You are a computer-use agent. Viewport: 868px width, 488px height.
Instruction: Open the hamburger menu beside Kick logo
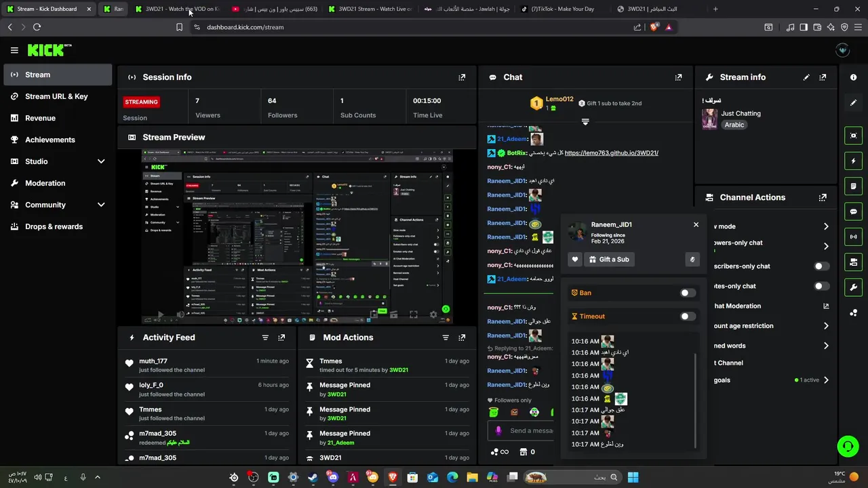point(14,50)
